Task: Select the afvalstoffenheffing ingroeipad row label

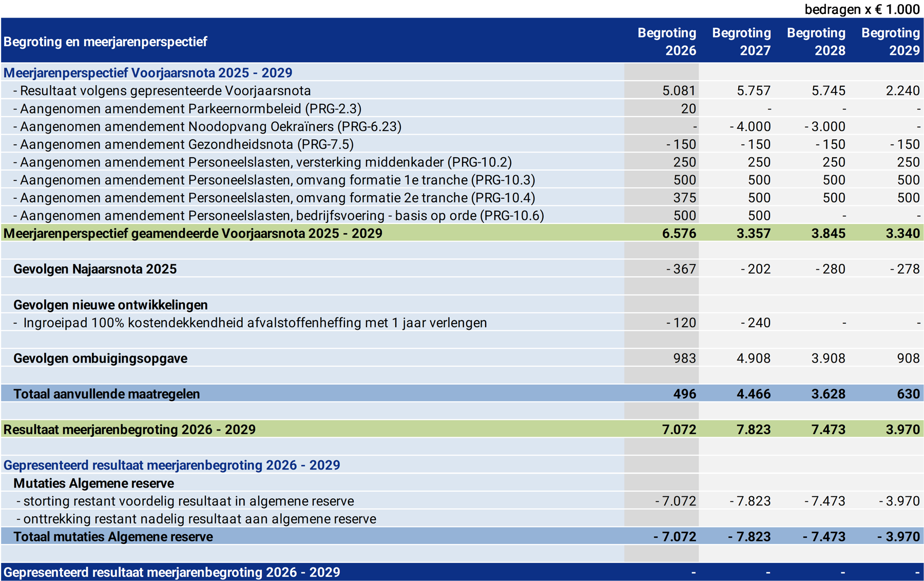Action: click(251, 323)
